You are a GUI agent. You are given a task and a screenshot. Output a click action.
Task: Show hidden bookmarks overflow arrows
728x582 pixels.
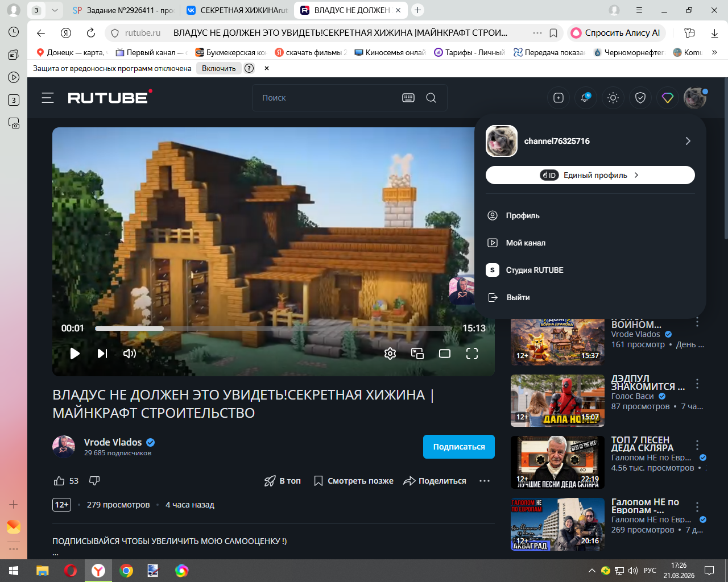(x=714, y=52)
